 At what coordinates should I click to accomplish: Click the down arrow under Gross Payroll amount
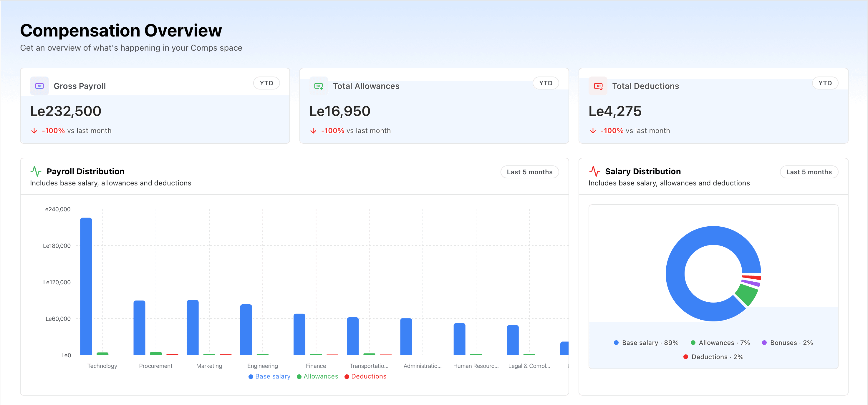[34, 131]
